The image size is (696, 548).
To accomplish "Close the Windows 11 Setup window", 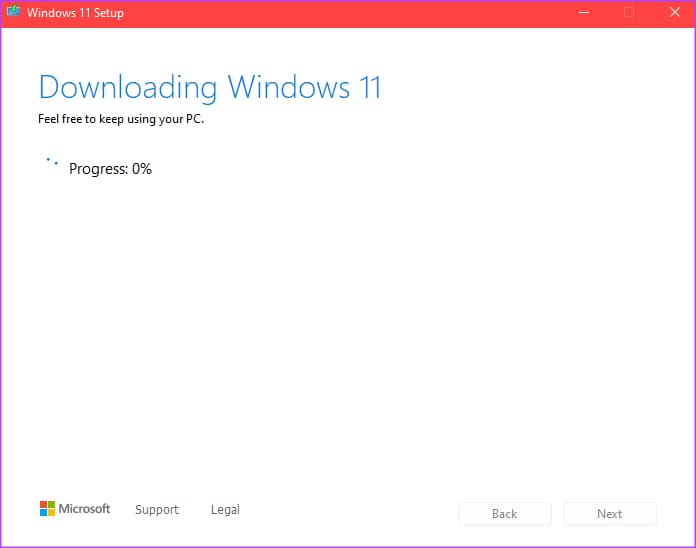I will 674,12.
